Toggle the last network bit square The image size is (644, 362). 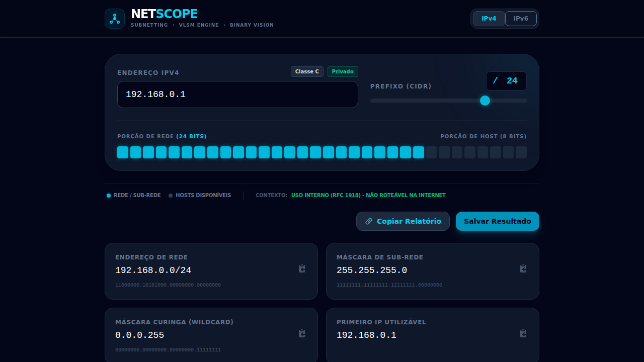[418, 152]
